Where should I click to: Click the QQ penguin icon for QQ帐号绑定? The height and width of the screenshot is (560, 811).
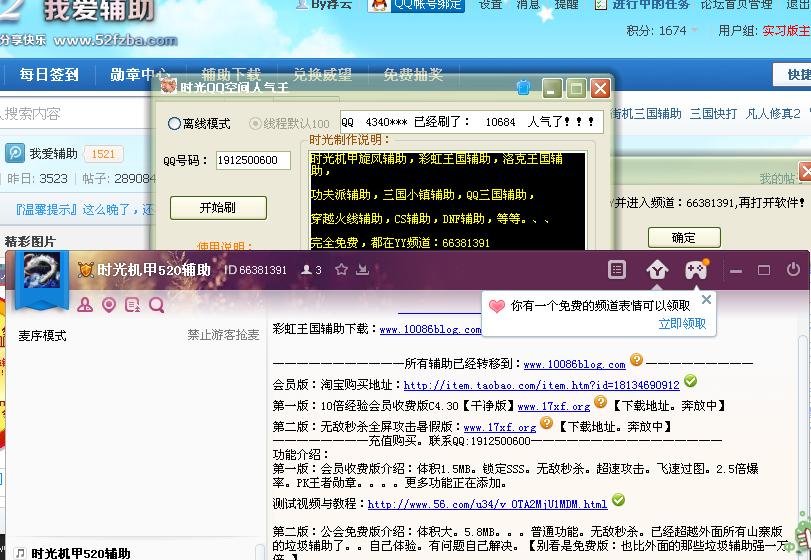[x=380, y=5]
